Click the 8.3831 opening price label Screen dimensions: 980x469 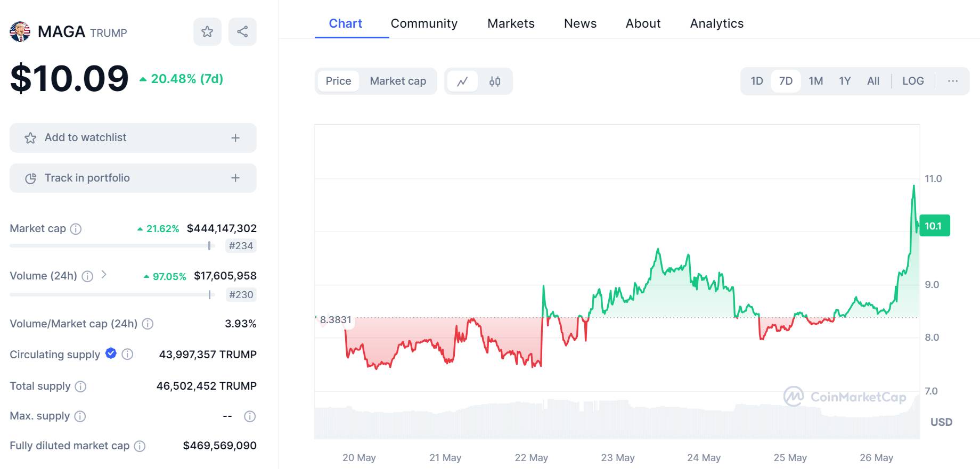[335, 319]
